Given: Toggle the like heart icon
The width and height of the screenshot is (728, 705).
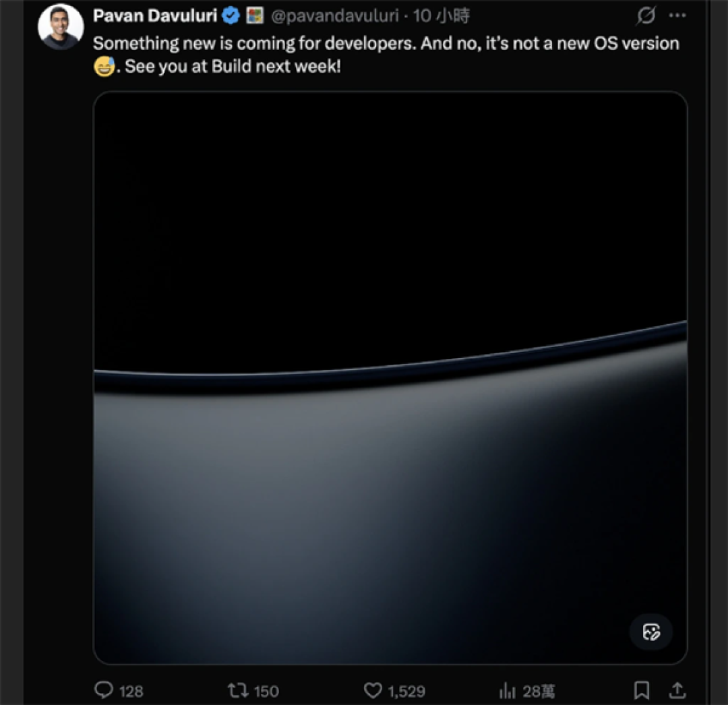Looking at the screenshot, I should (x=373, y=690).
